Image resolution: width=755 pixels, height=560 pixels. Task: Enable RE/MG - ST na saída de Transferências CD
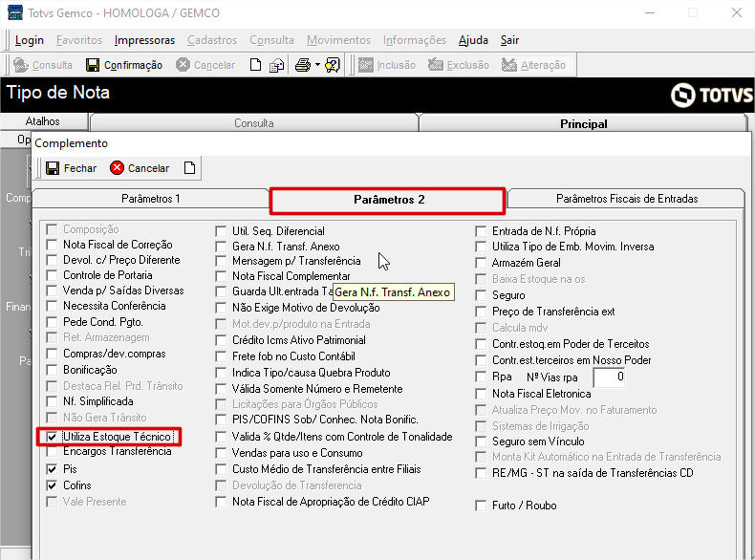coord(481,473)
